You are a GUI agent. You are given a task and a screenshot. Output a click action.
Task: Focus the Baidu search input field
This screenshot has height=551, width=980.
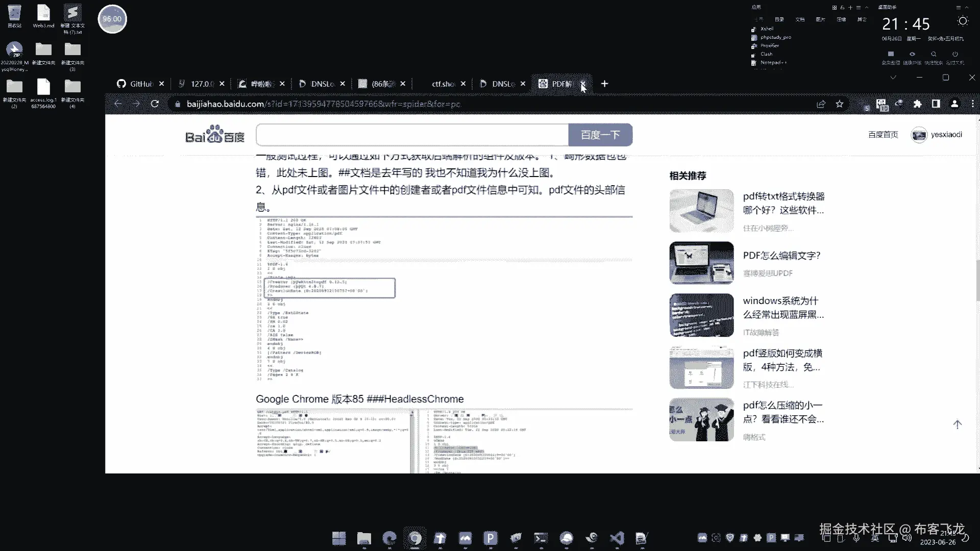[412, 135]
